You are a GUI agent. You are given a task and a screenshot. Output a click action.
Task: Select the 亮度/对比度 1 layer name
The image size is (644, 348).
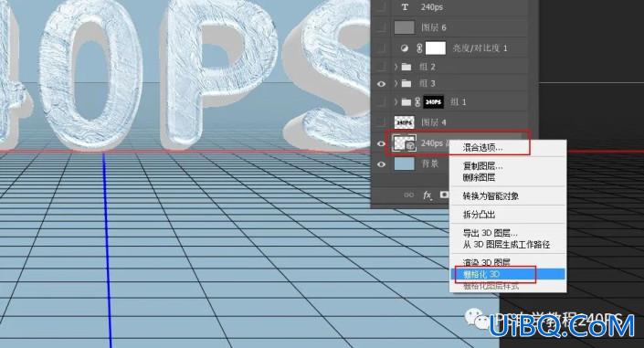point(480,48)
